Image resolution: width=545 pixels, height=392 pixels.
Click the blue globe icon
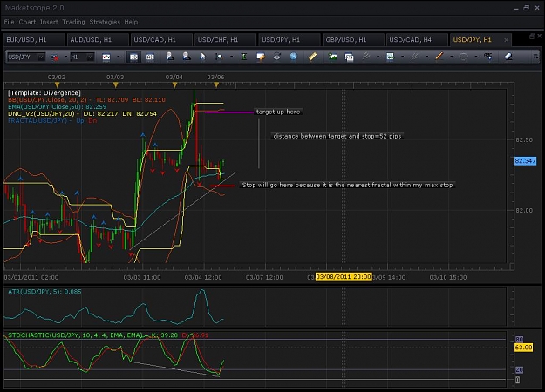point(294,57)
